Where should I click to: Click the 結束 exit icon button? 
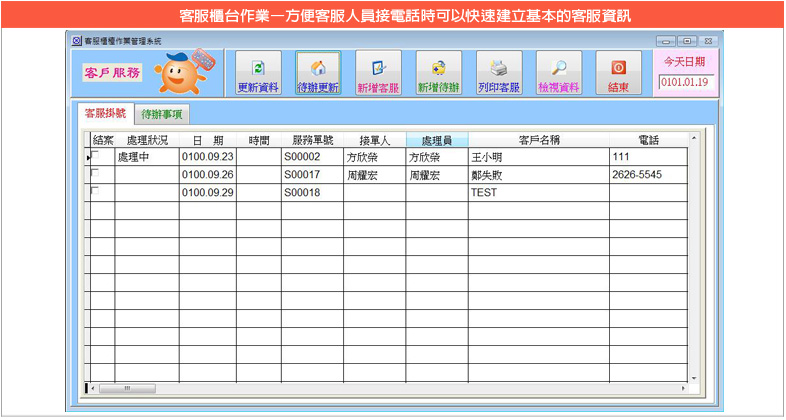[x=618, y=73]
